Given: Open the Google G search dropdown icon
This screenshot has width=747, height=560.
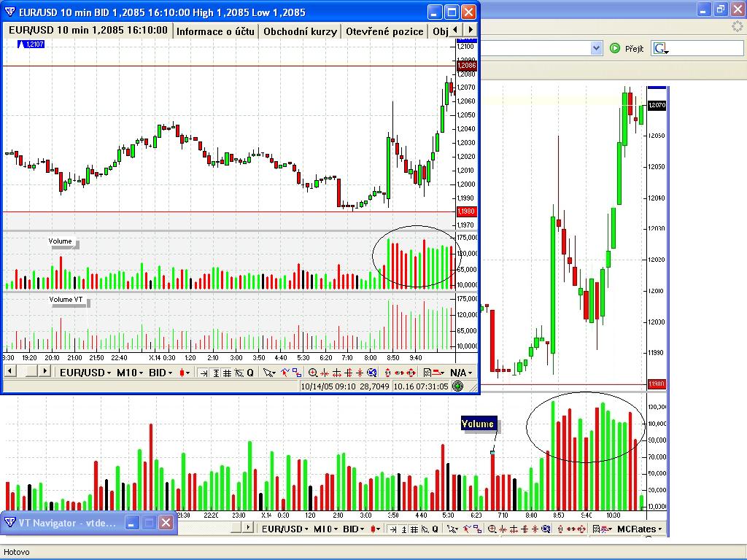Looking at the screenshot, I should point(661,49).
